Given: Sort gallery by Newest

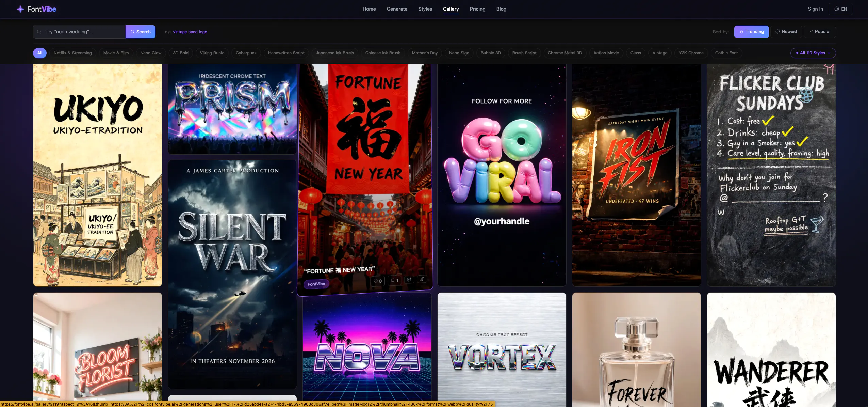Looking at the screenshot, I should [786, 32].
